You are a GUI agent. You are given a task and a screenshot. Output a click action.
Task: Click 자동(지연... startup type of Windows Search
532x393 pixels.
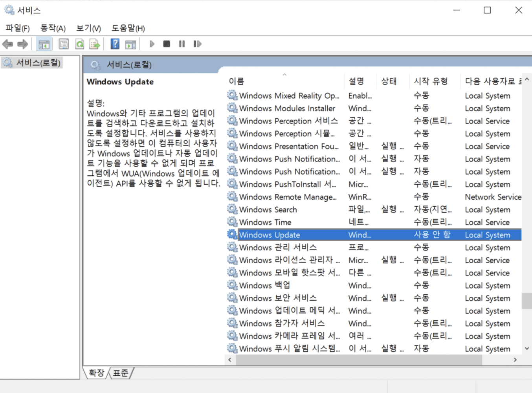coord(433,209)
